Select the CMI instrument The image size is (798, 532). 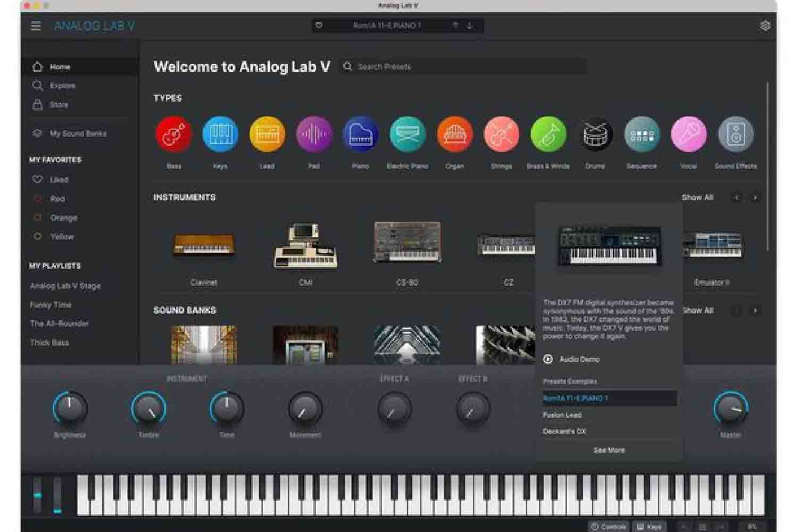305,245
